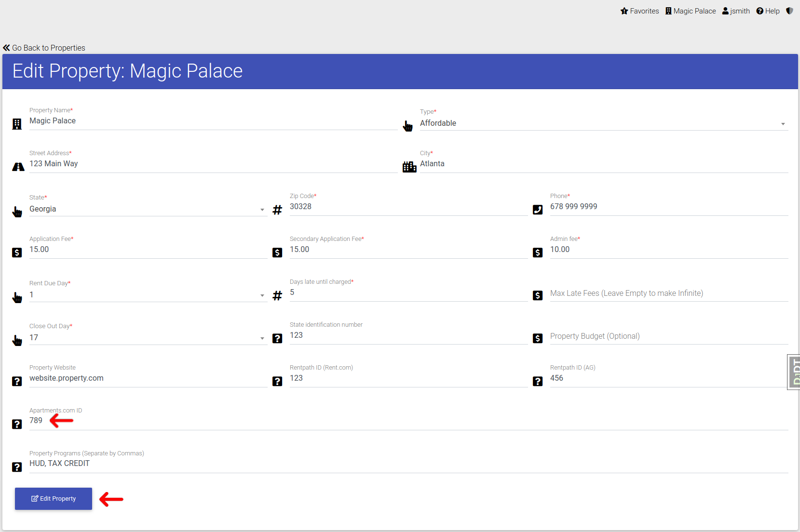Viewport: 800px width, 532px height.
Task: Click the Days late until charged field
Action: point(408,293)
